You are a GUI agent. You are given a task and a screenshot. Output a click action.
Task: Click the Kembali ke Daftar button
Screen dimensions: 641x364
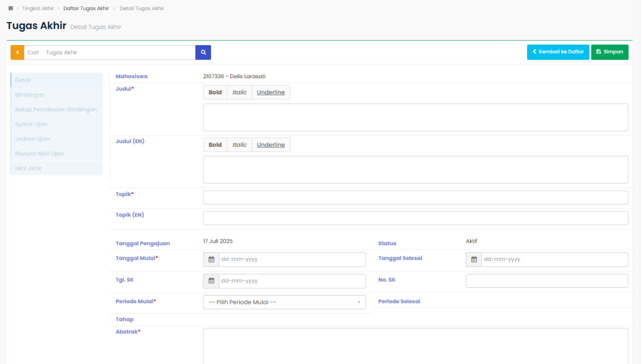tap(558, 52)
